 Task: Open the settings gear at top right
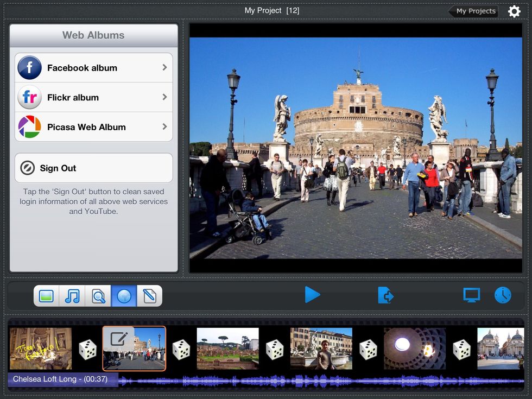(514, 11)
